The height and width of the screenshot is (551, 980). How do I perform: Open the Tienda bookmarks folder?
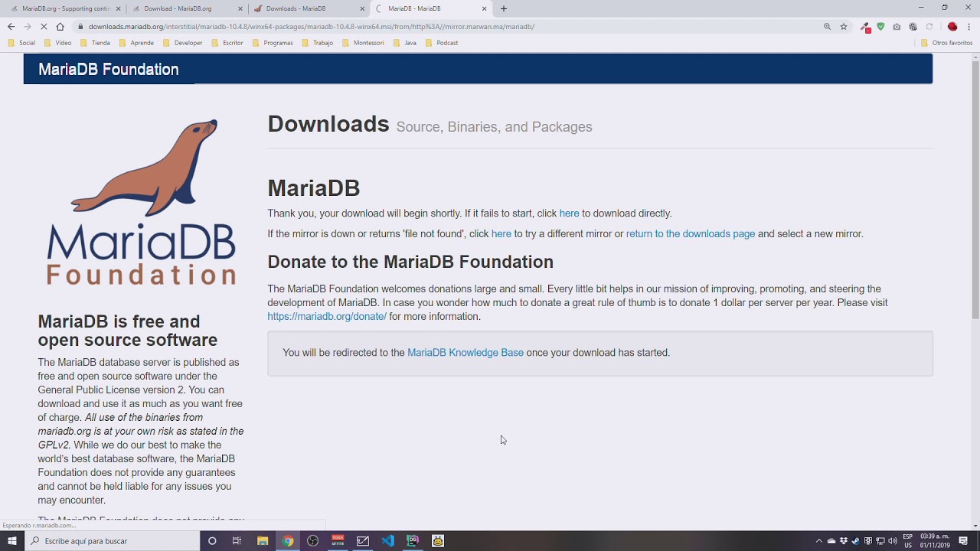point(95,43)
